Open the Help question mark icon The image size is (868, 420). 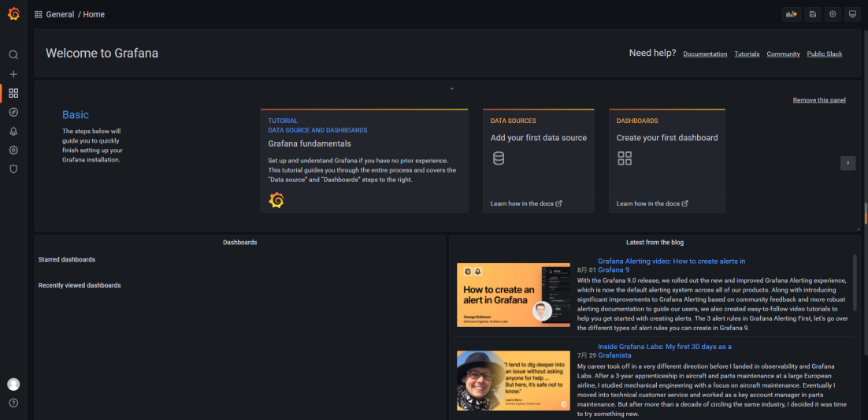point(14,403)
